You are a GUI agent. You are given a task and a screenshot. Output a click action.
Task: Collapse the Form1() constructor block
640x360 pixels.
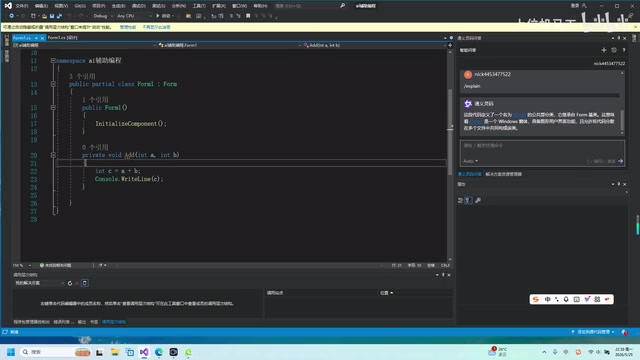[x=53, y=108]
